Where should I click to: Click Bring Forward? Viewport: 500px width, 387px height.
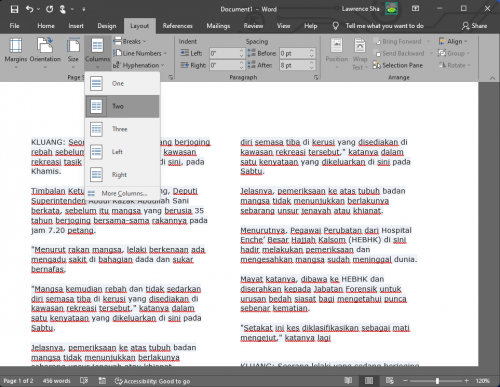coord(398,41)
